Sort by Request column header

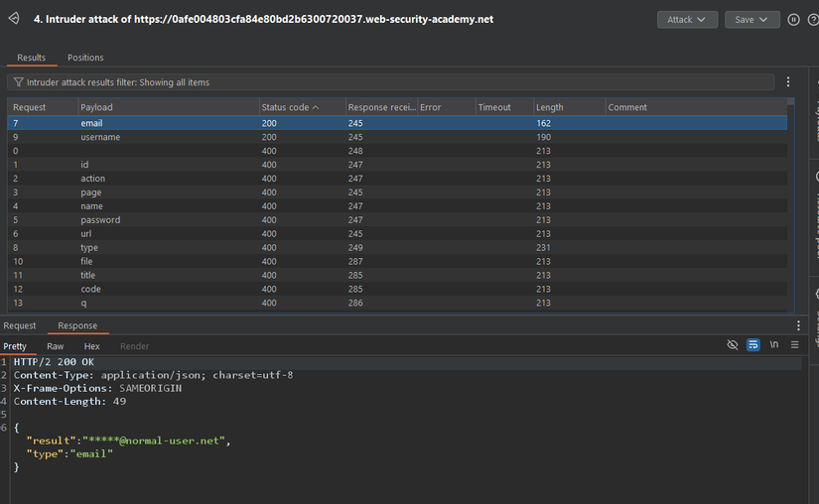point(43,107)
